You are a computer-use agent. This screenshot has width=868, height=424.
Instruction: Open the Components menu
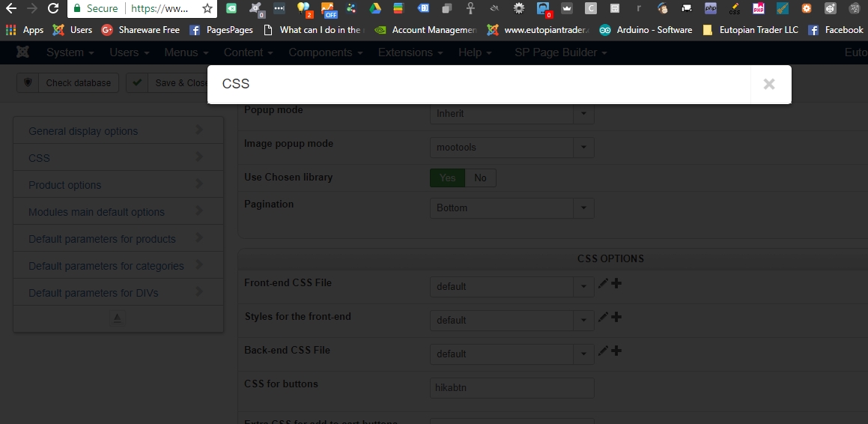[x=326, y=52]
